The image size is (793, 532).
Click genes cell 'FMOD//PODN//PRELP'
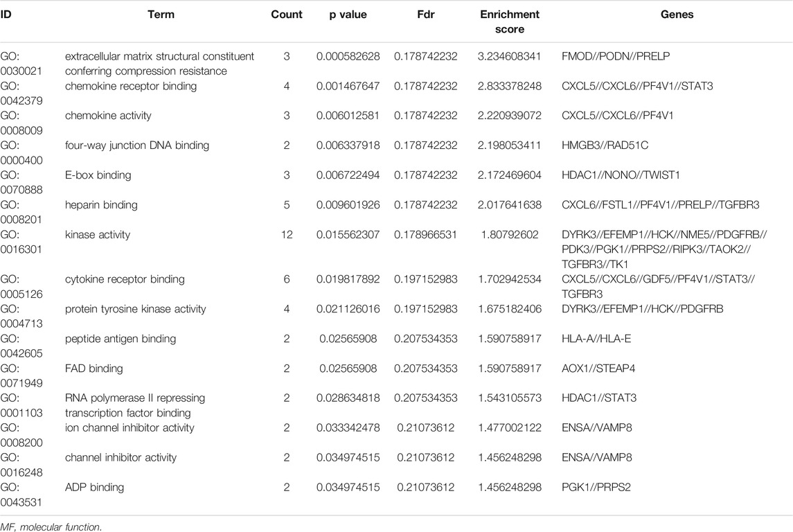click(x=616, y=57)
